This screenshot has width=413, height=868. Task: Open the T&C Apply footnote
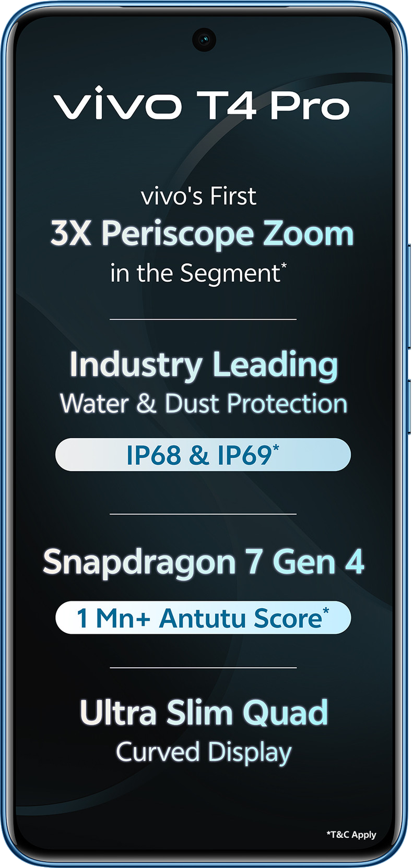(351, 835)
